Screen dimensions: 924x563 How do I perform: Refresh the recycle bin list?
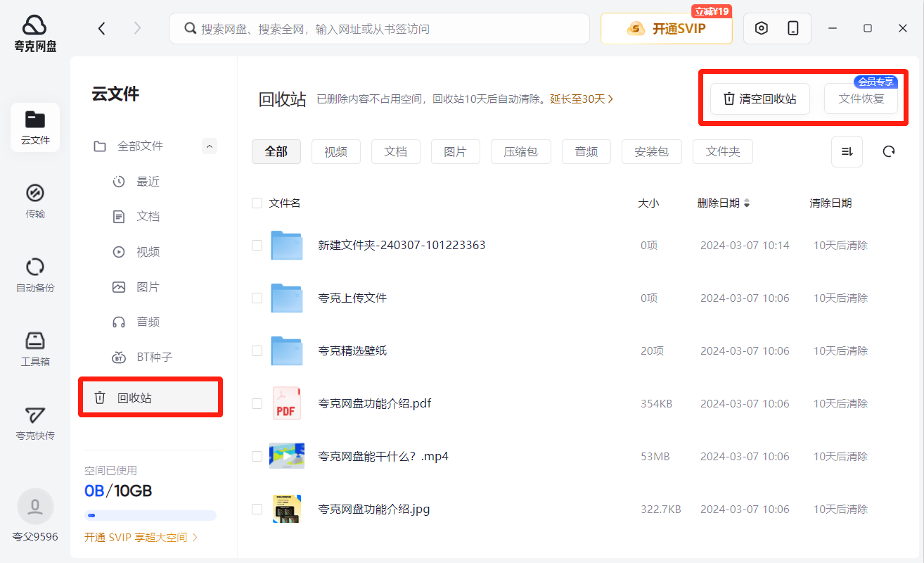[889, 151]
